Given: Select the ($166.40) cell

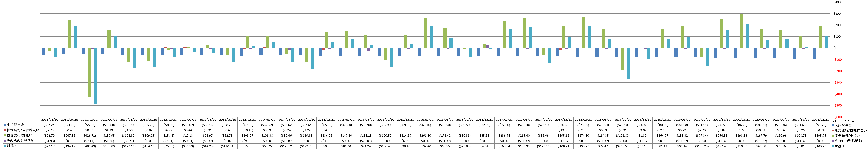Looking at the screenshot, I should (386, 146).
